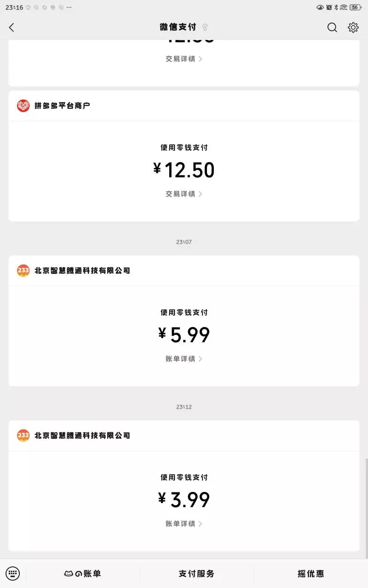Open 账单详情 for the ¥3.99 payment
The width and height of the screenshot is (368, 588).
[184, 524]
